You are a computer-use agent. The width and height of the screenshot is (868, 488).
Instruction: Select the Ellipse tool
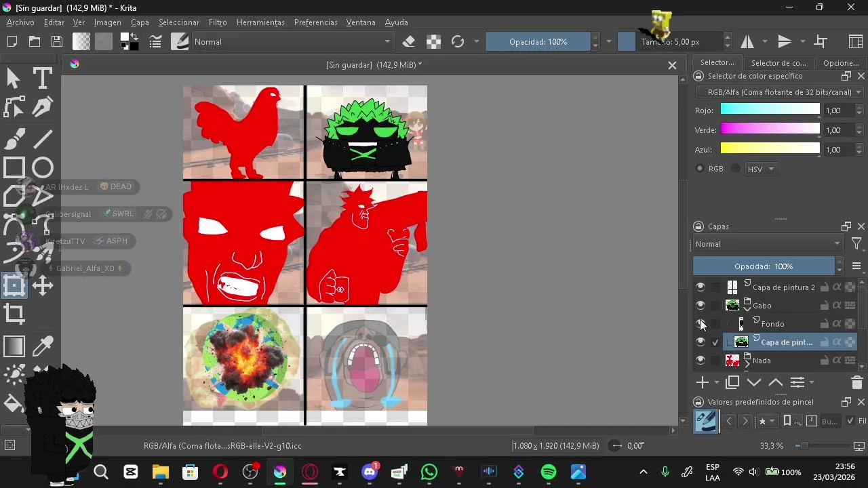(x=42, y=168)
